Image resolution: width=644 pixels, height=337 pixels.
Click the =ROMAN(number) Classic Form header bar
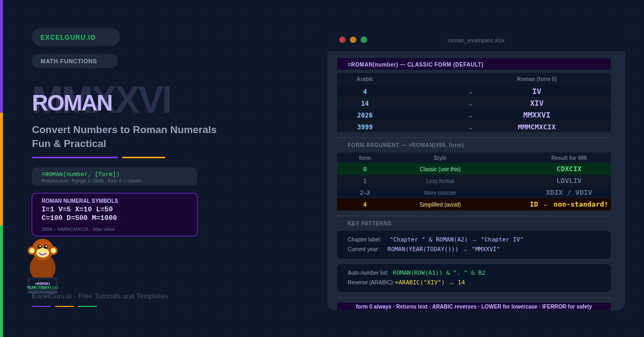[x=473, y=64]
